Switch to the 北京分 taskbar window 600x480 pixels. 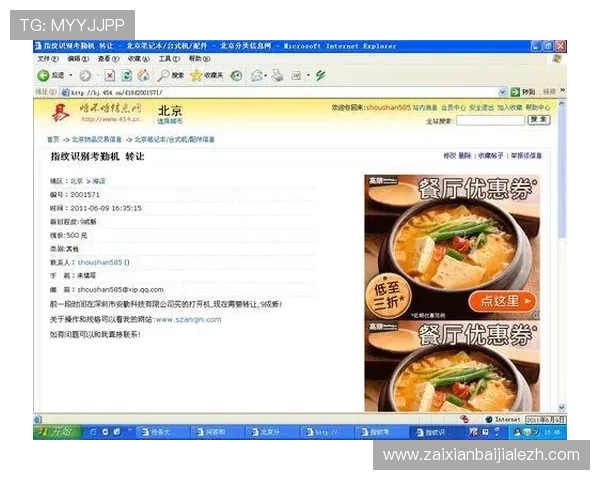(x=272, y=432)
